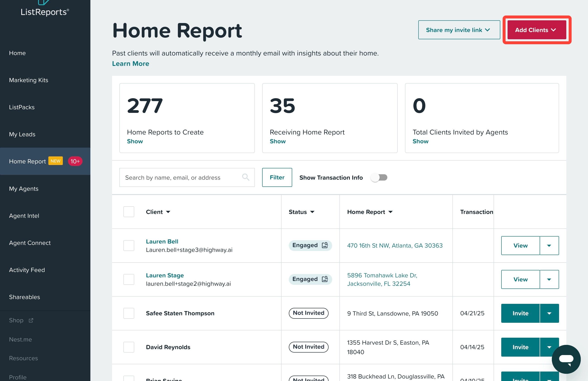This screenshot has width=588, height=381.
Task: Click the external link icon next to Shop
Action: [31, 320]
